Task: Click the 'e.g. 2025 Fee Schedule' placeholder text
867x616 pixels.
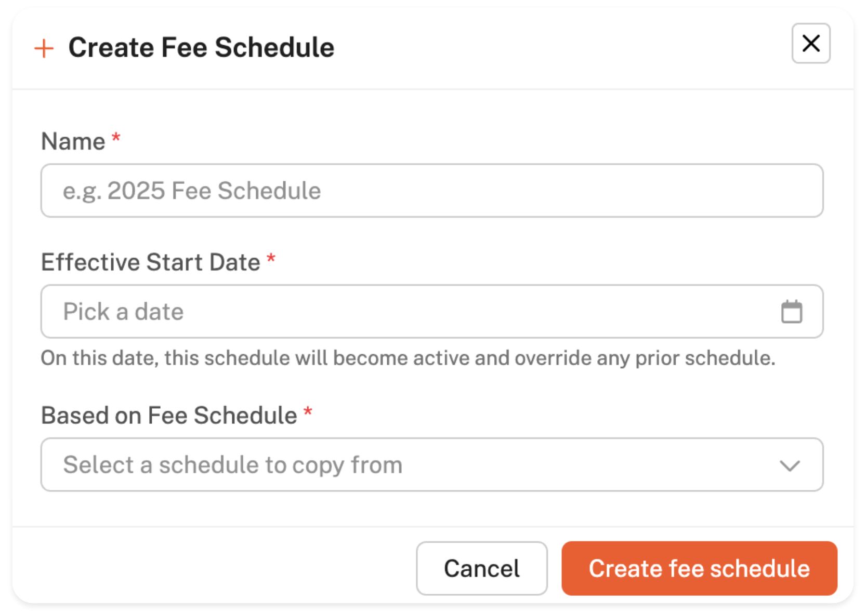Action: (192, 191)
